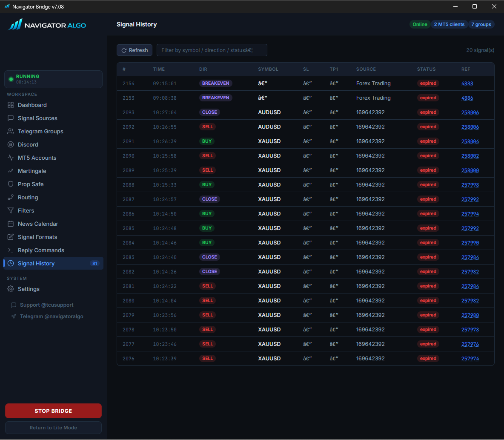Click the BUY tag in row 2091
Viewport: 504px width, 440px height.
(207, 141)
